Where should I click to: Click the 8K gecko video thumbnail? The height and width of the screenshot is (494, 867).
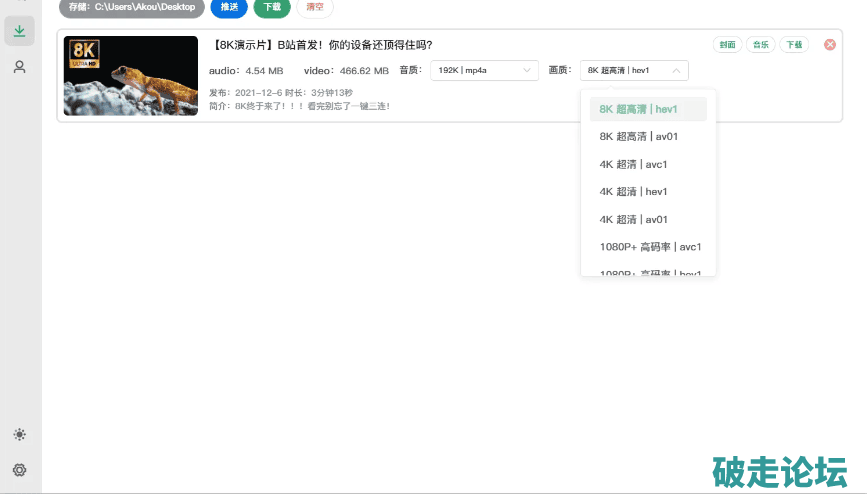[131, 76]
